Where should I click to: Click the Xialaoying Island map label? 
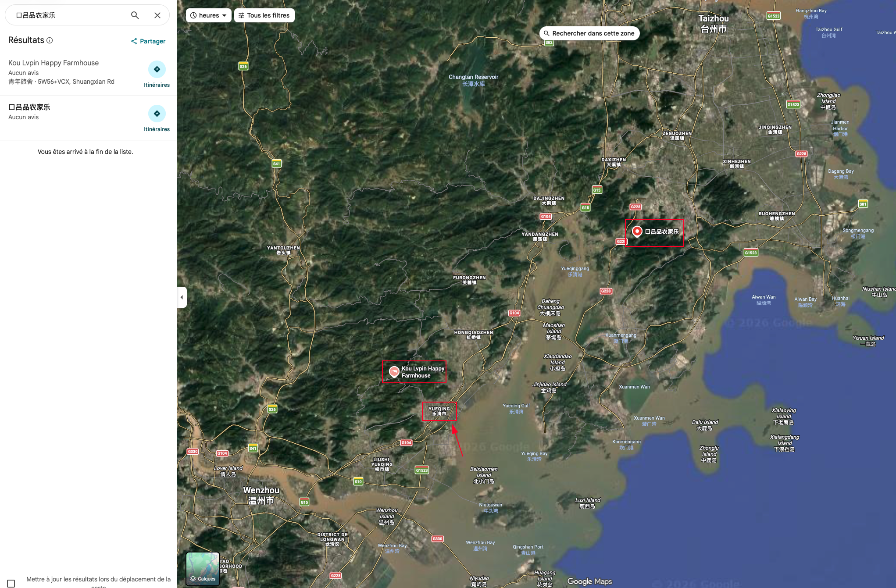[x=784, y=417]
